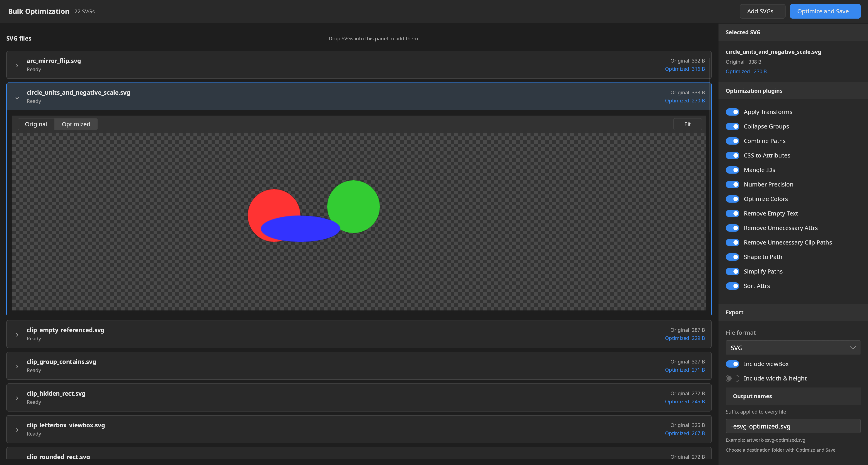Open the File format SVG dropdown
This screenshot has height=465, width=868.
pos(793,348)
